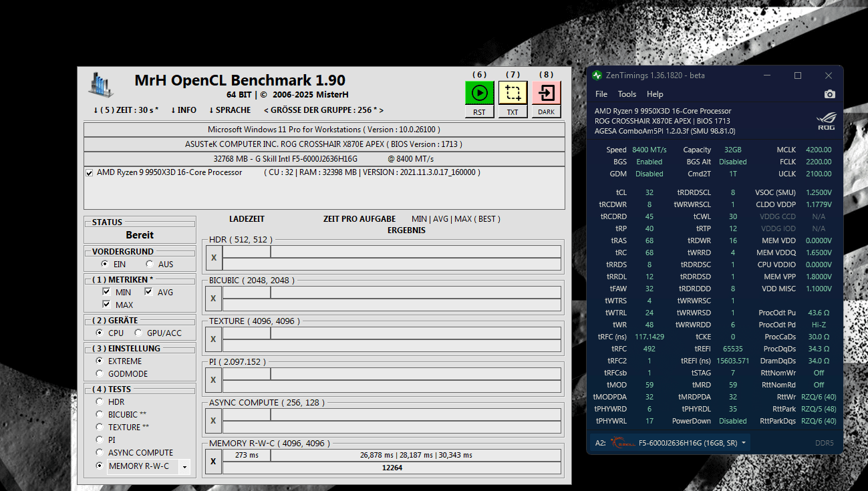Close the ZenTimings window
The width and height of the screenshot is (868, 491).
829,75
